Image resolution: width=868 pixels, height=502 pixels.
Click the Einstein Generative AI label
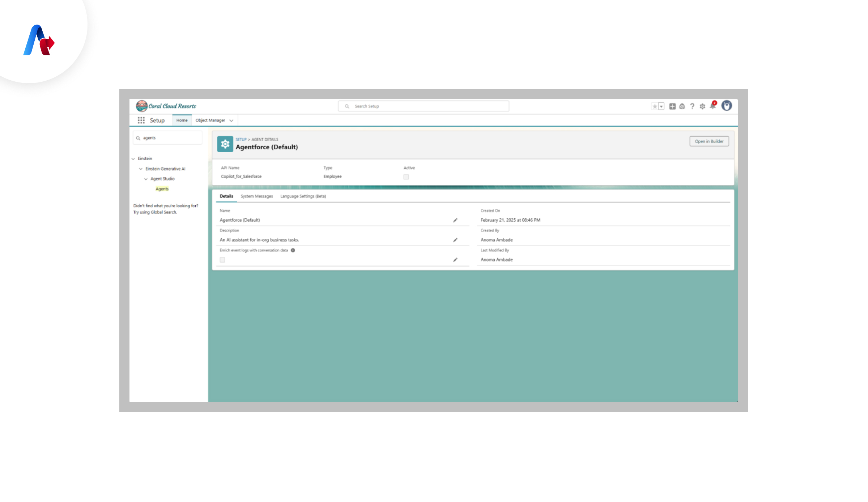tap(165, 169)
